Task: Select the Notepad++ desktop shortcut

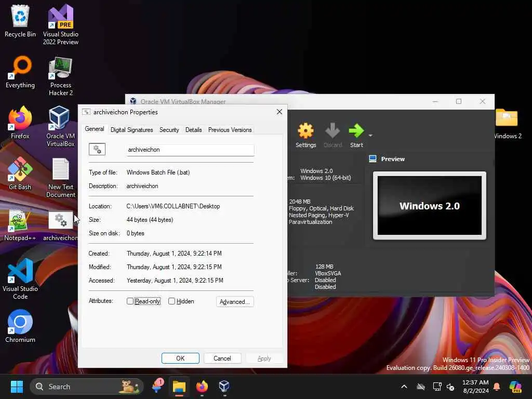Action: pos(20,224)
